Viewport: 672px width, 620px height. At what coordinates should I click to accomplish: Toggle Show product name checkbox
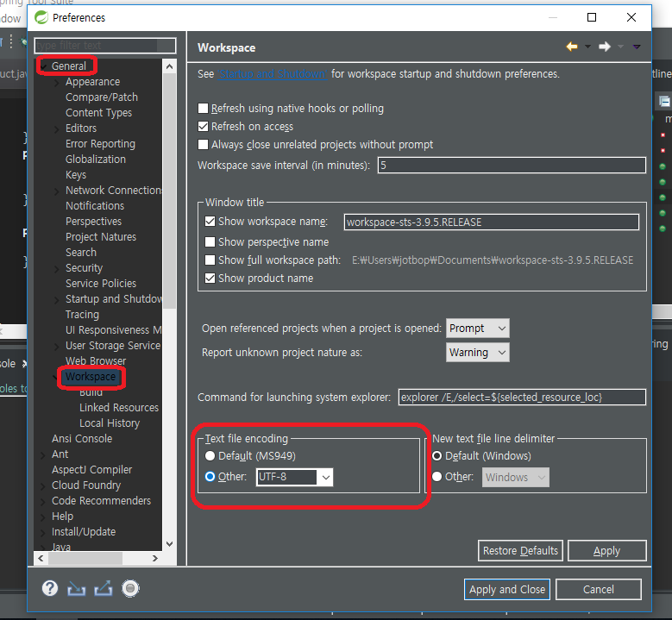pos(210,278)
